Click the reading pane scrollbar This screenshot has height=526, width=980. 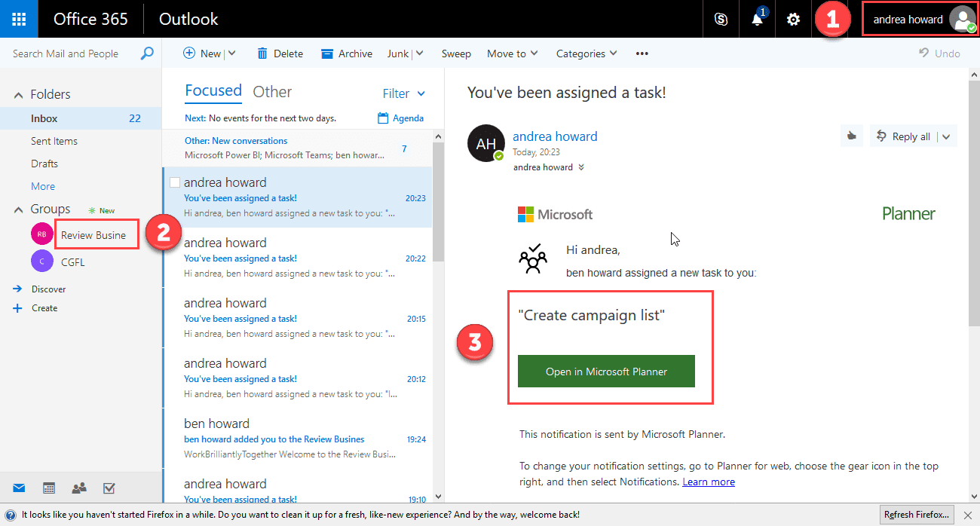[x=973, y=203]
